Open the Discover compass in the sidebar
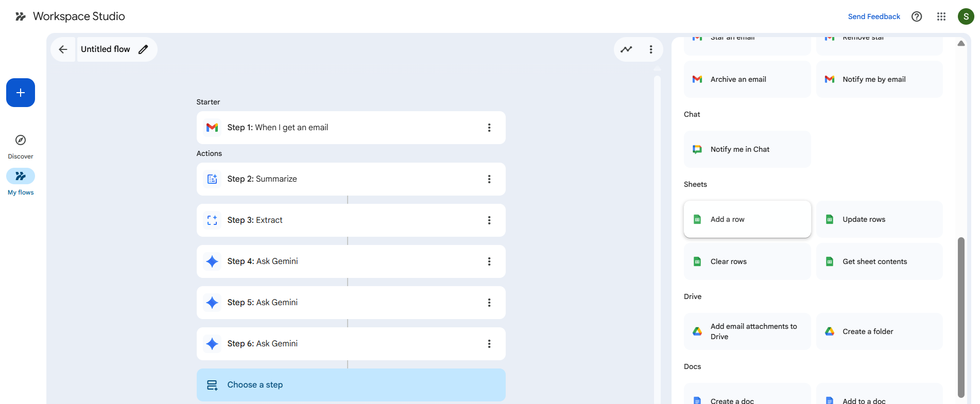 click(x=21, y=140)
